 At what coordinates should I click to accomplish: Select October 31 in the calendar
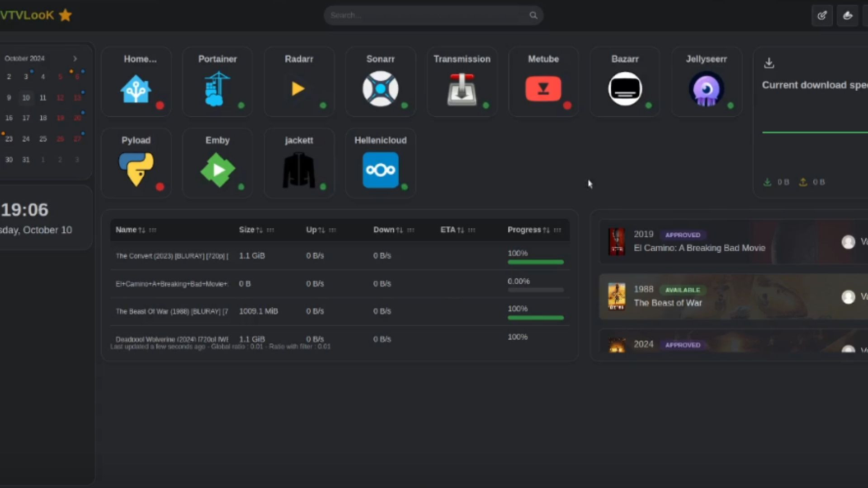tap(26, 160)
